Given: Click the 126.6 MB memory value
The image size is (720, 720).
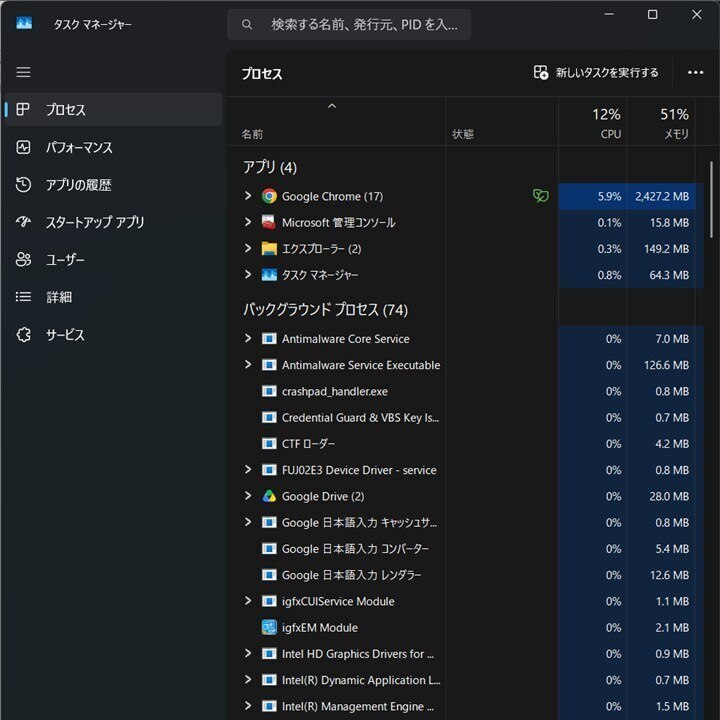Looking at the screenshot, I should 666,365.
